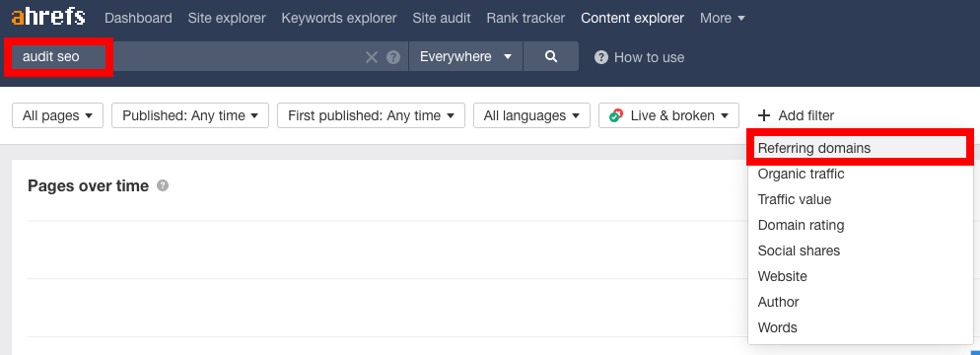The height and width of the screenshot is (355, 980).
Task: Switch to Site audit
Action: [x=442, y=18]
